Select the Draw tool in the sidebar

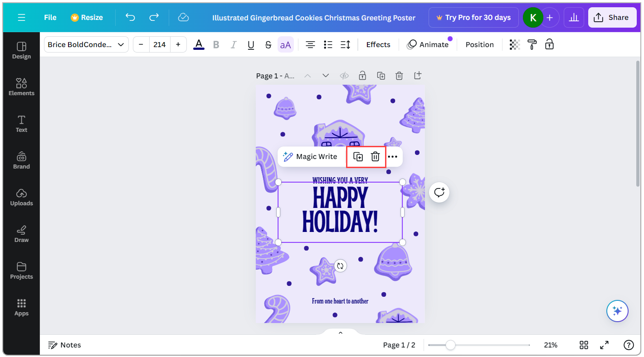click(x=21, y=233)
